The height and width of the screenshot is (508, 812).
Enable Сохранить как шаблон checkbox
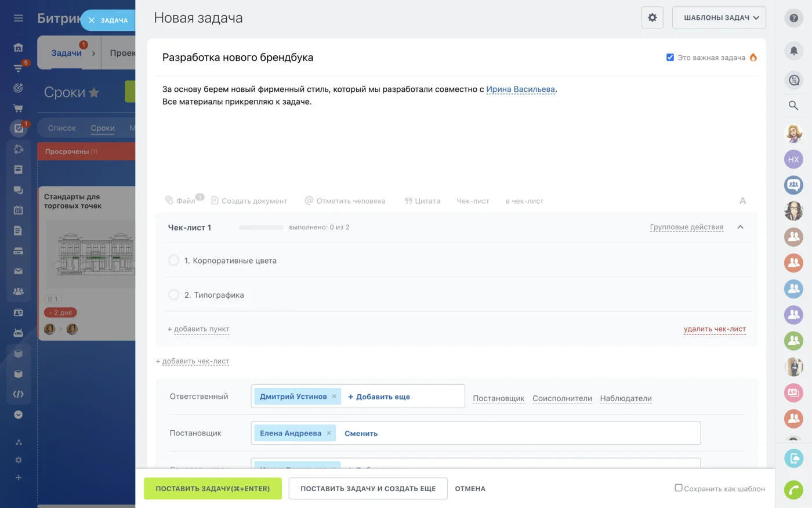(679, 488)
